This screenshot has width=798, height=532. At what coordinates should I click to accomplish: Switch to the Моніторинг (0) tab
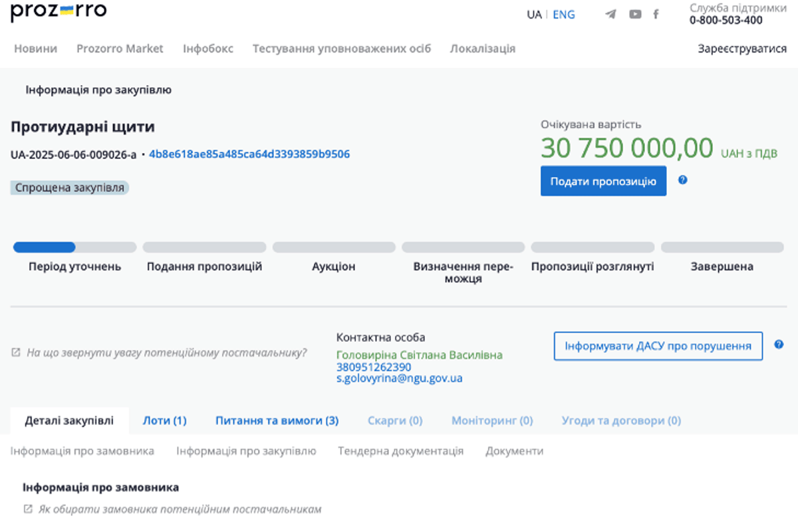pyautogui.click(x=492, y=421)
